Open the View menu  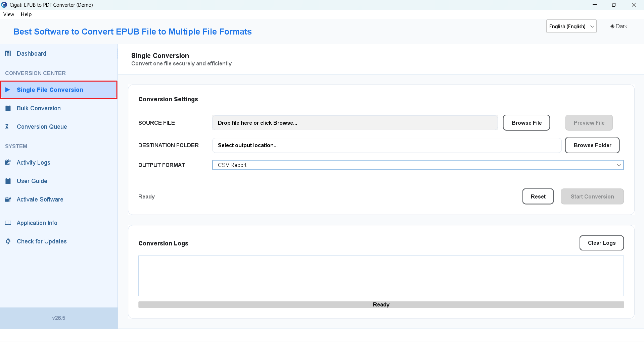pos(9,14)
